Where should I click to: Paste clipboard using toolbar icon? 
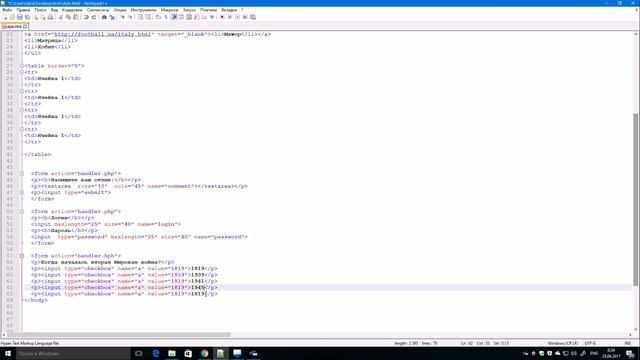point(76,17)
